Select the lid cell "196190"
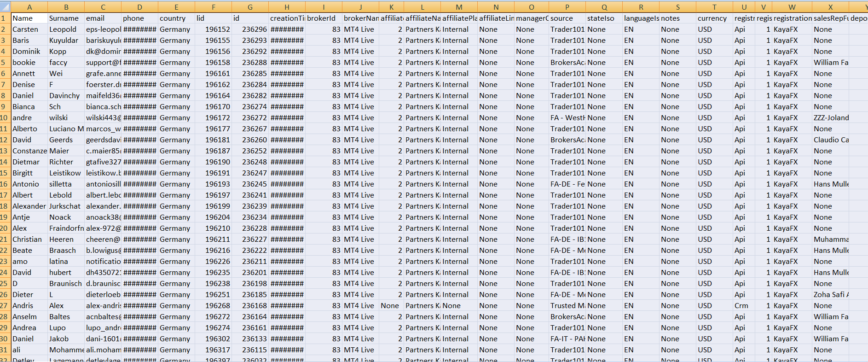Viewport: 868px width, 362px height. tap(214, 162)
